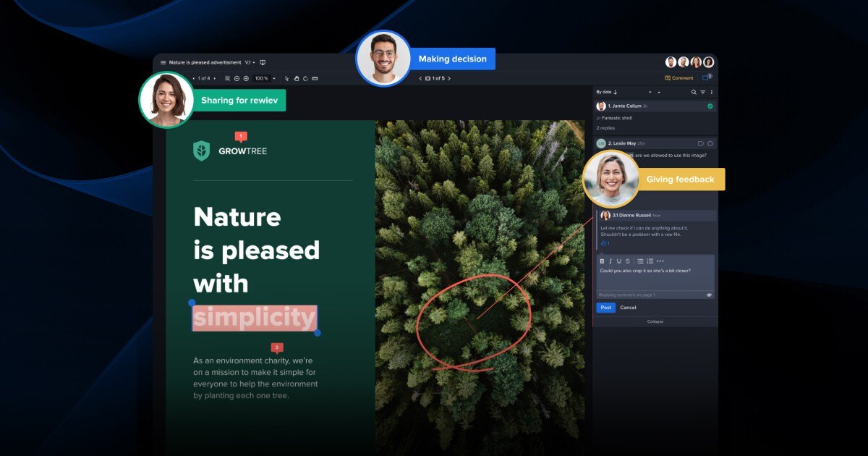The image size is (868, 456).
Task: Select the Comment mode tab
Action: 678,78
